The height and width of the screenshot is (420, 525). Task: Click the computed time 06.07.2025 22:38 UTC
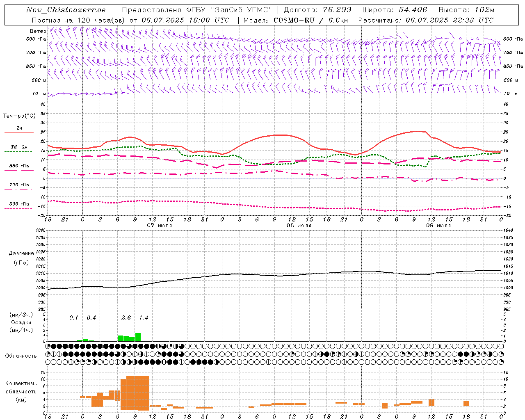[450, 20]
